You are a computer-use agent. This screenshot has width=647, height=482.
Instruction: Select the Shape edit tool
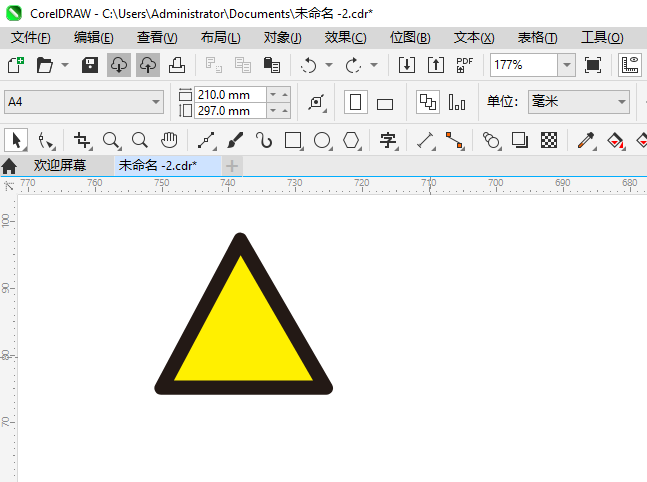pos(45,140)
